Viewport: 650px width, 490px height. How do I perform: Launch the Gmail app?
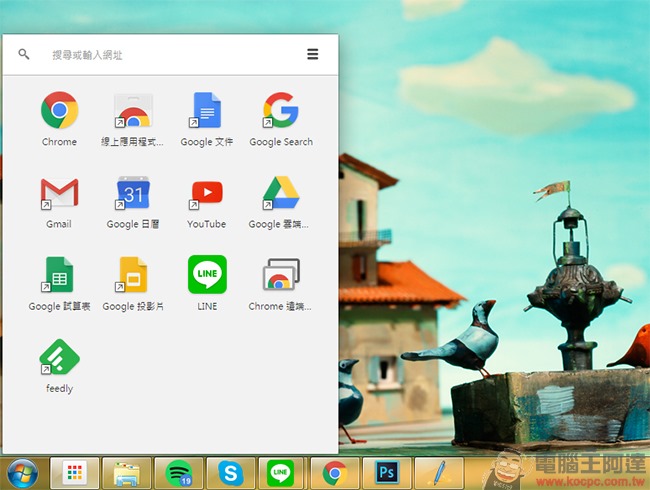coord(59,193)
